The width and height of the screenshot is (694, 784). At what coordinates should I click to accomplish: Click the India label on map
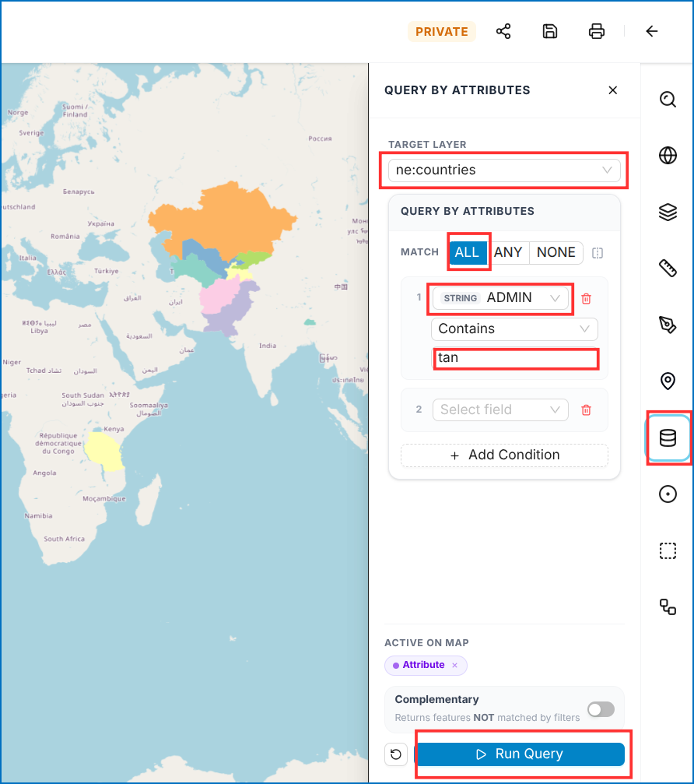[x=268, y=346]
